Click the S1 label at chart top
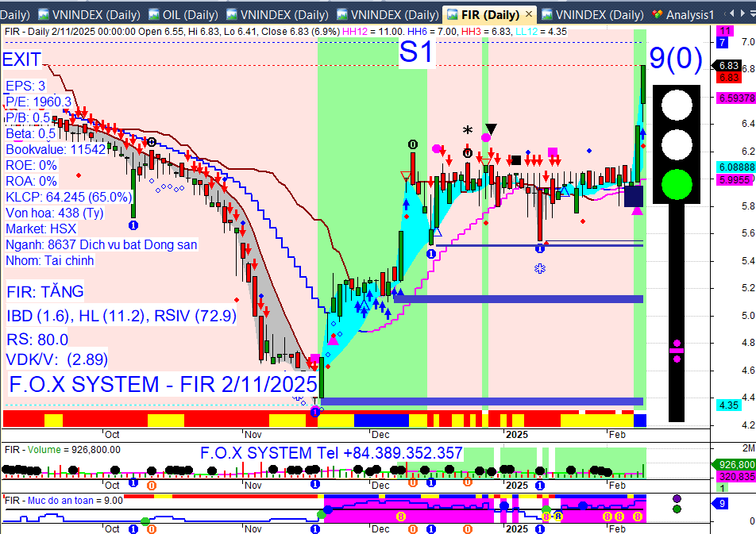Screen dimensions: 756x534 pos(416,52)
